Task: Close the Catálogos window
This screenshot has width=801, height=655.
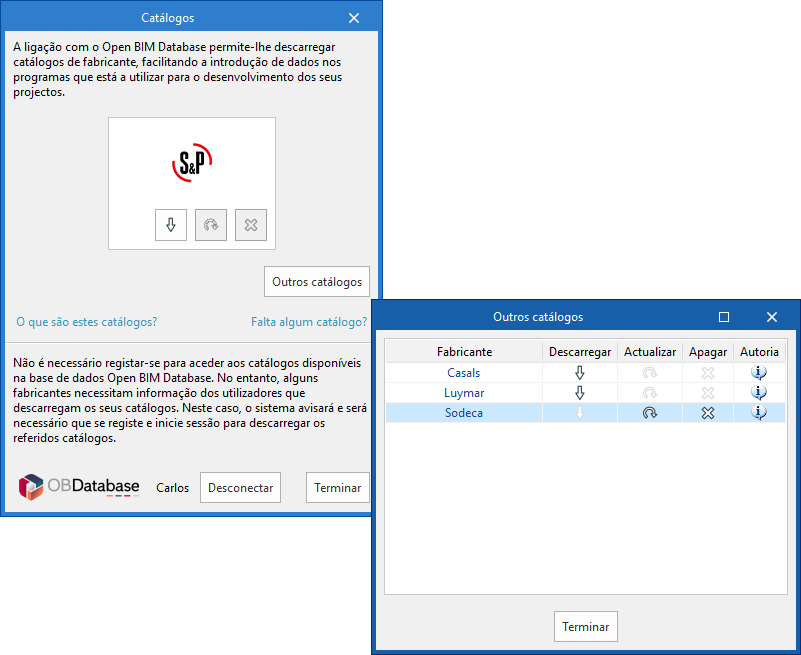Action: pyautogui.click(x=354, y=18)
